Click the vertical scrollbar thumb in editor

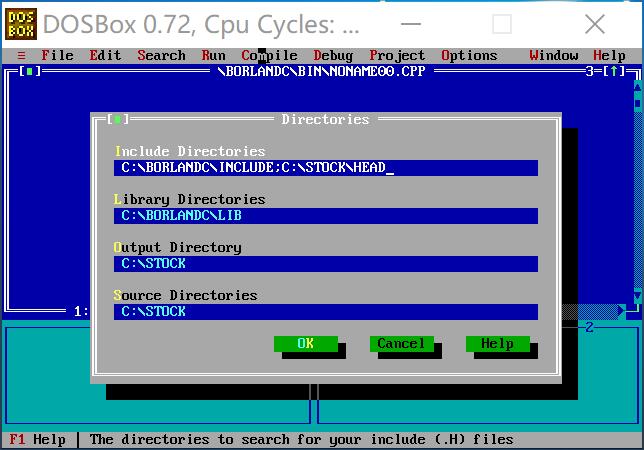[x=637, y=103]
